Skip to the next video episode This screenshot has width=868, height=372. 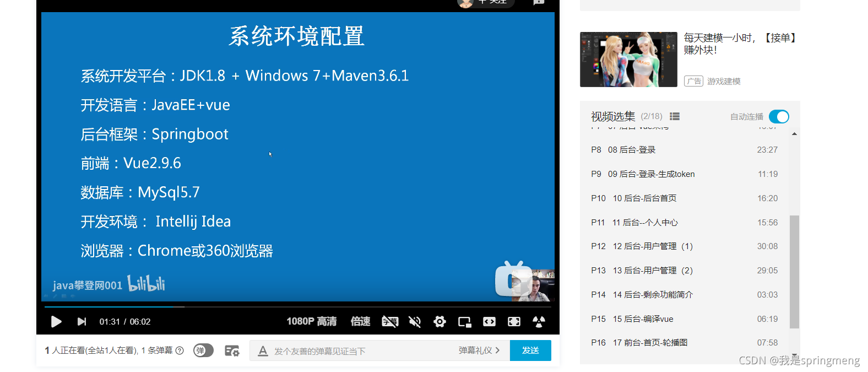coord(82,321)
